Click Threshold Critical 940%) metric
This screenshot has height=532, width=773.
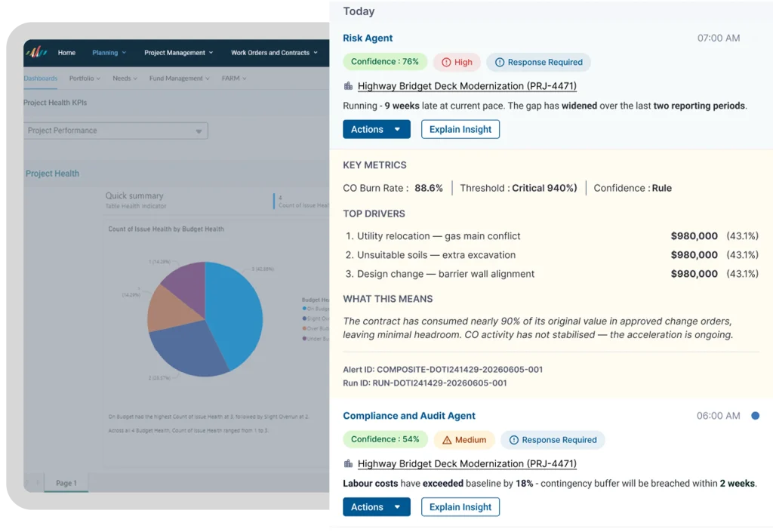[518, 188]
